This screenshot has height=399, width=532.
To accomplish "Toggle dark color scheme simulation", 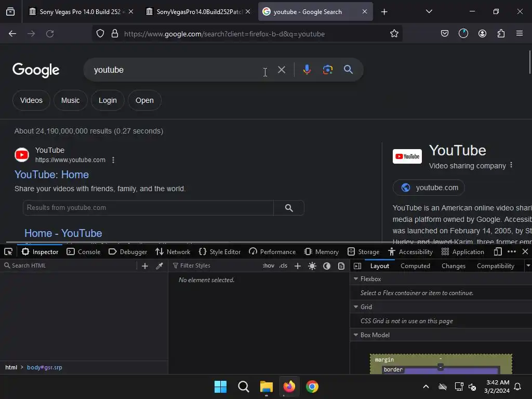I will 327,266.
